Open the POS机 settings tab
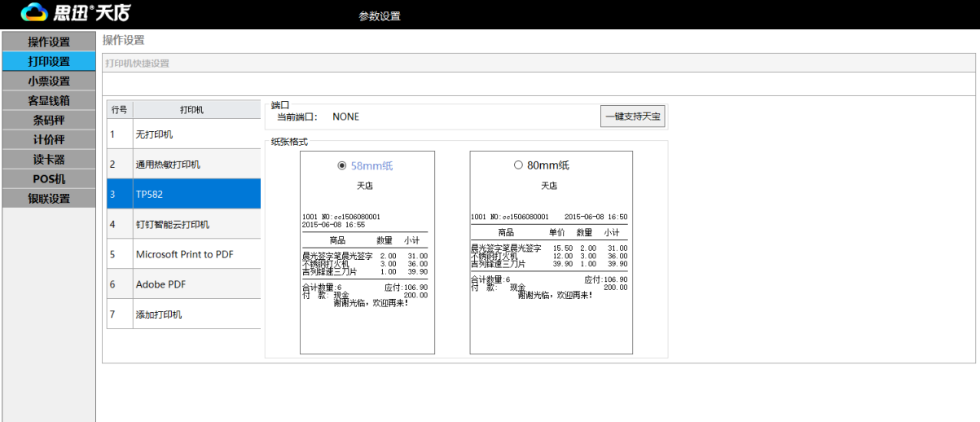980x422 pixels. [x=49, y=178]
